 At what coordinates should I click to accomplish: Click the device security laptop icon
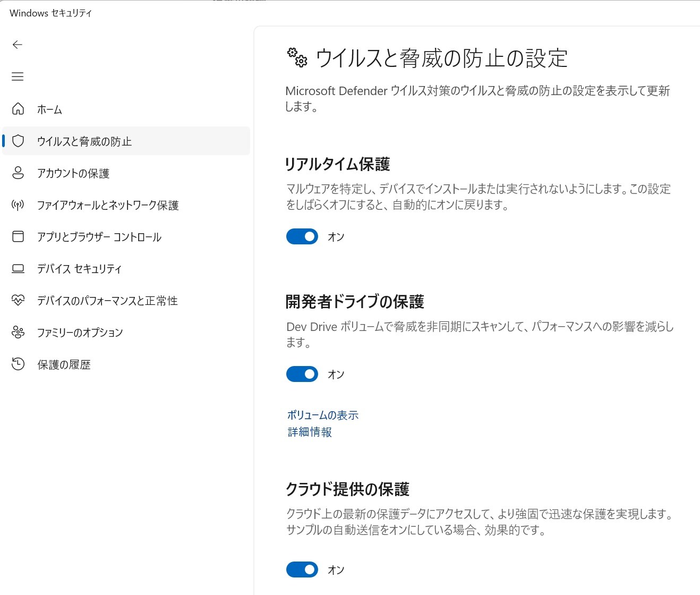click(18, 269)
